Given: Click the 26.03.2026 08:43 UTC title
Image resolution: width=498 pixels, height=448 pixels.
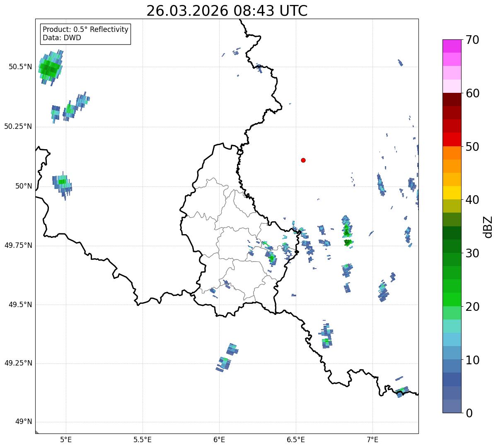Looking at the screenshot, I should [227, 11].
